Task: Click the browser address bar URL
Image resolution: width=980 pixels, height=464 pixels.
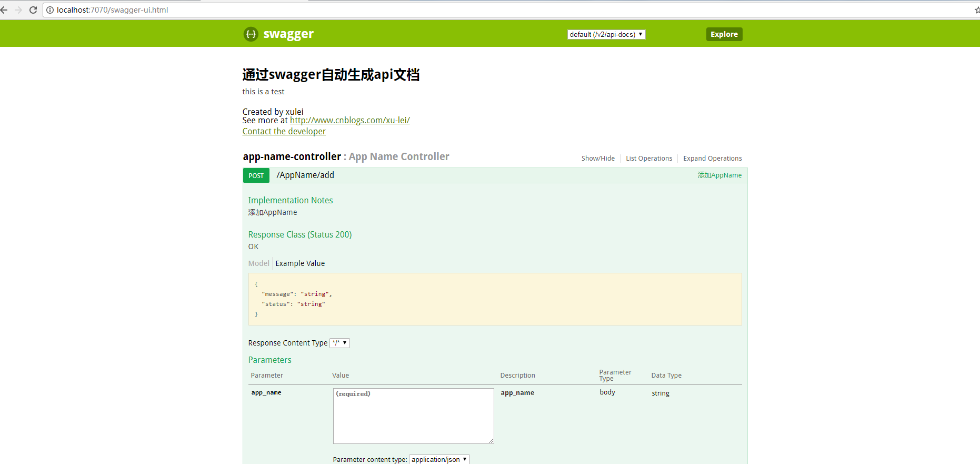Action: point(112,10)
